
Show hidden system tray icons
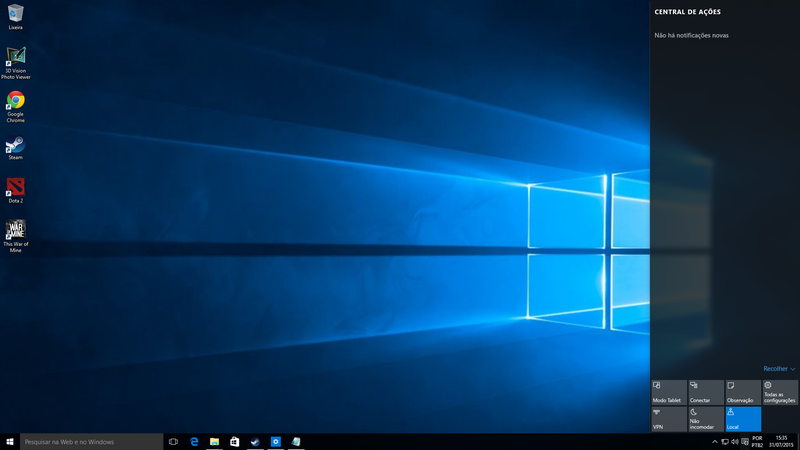(714, 442)
